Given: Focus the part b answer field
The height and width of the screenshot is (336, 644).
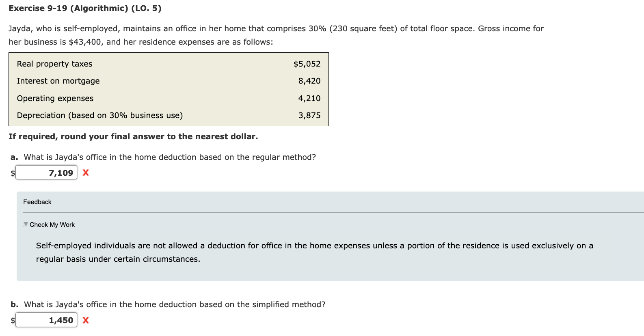Looking at the screenshot, I should tap(46, 320).
